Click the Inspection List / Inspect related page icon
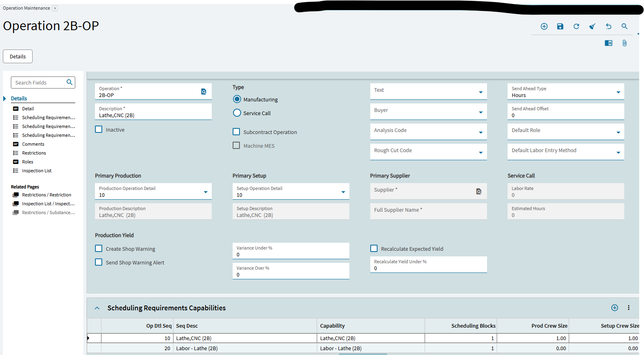Viewport: 644px width, 355px height. (16, 204)
